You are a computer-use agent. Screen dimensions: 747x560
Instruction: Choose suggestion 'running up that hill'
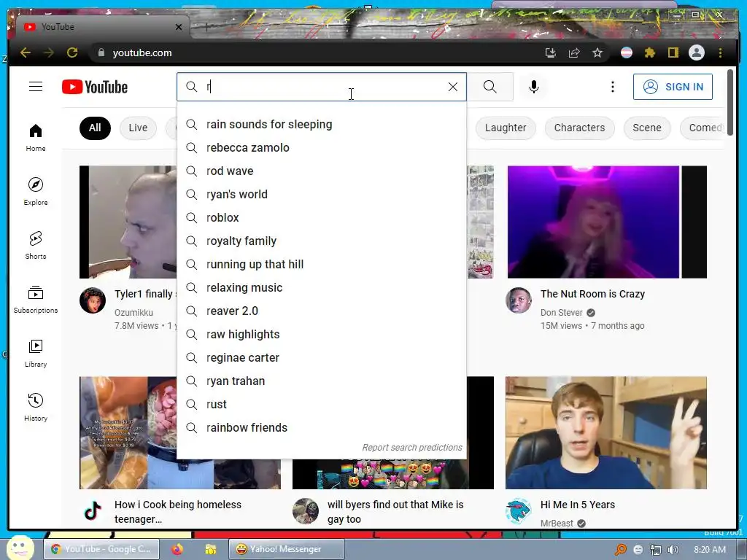(x=322, y=264)
